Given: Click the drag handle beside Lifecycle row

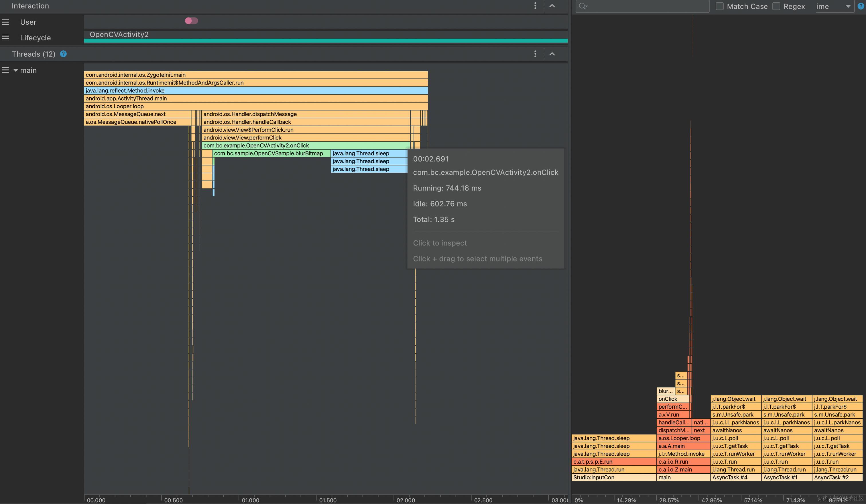Looking at the screenshot, I should tap(6, 38).
